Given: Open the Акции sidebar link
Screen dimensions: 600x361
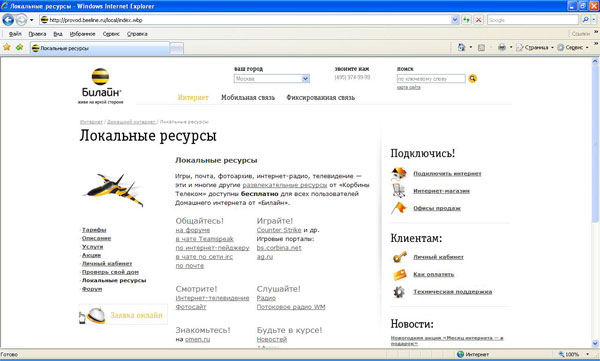Looking at the screenshot, I should [x=91, y=255].
